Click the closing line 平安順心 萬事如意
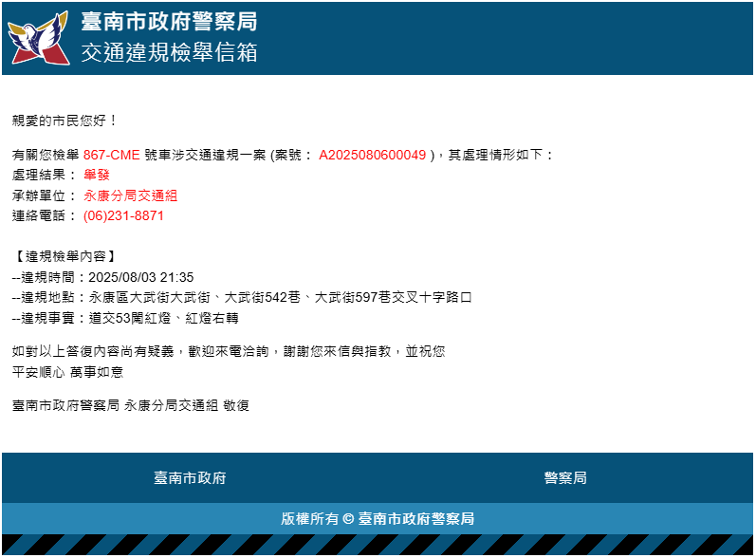The image size is (756, 558). point(67,372)
